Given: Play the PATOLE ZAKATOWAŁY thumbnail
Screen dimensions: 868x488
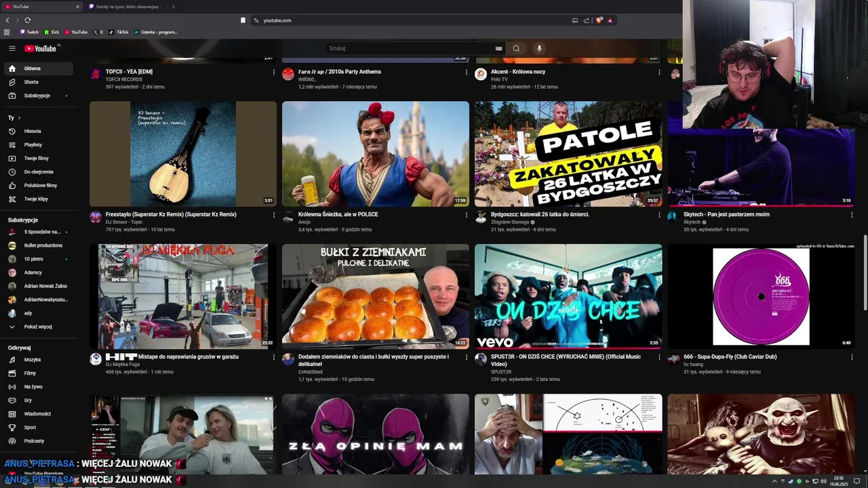Looking at the screenshot, I should [568, 154].
